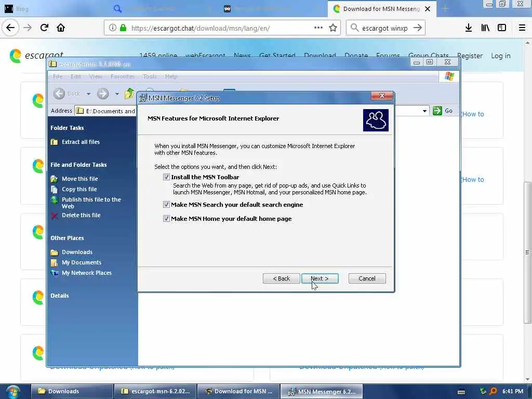Screen dimensions: 532x399
Task: Click Move this file task
Action: (x=79, y=179)
